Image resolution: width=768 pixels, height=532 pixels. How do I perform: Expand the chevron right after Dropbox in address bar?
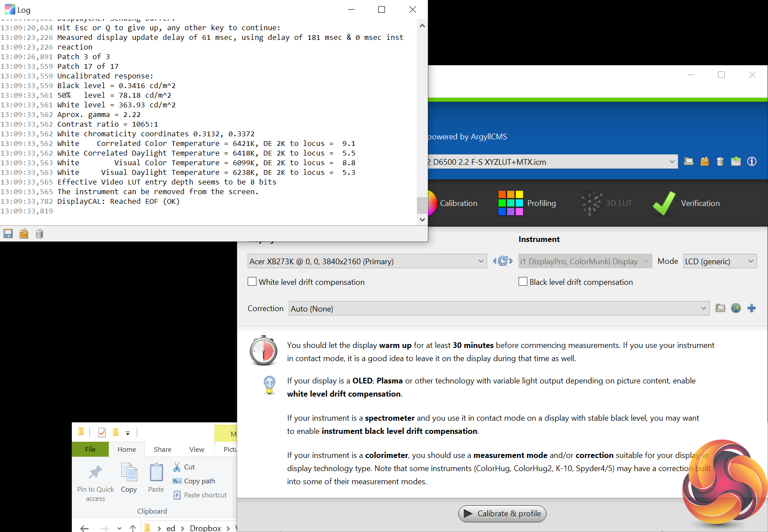click(228, 528)
